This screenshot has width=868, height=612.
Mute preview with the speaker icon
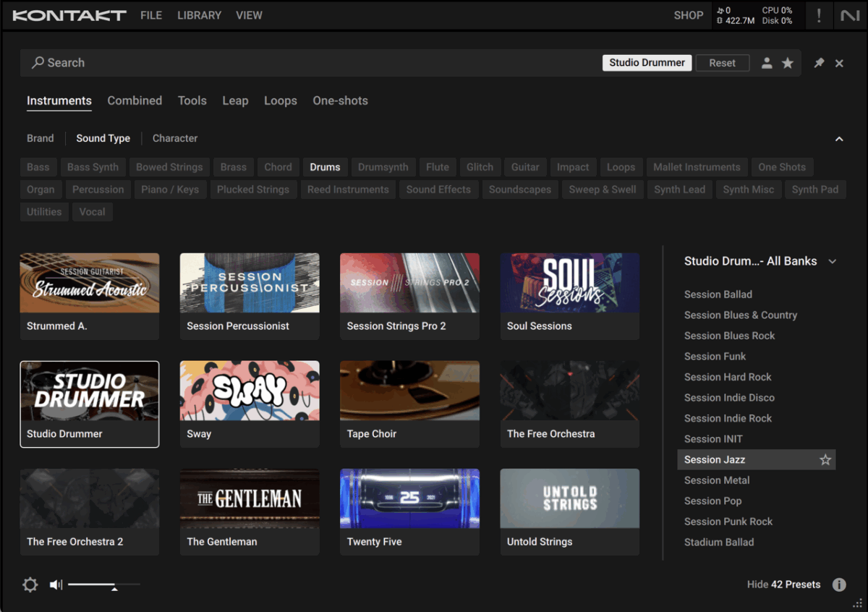coord(56,585)
